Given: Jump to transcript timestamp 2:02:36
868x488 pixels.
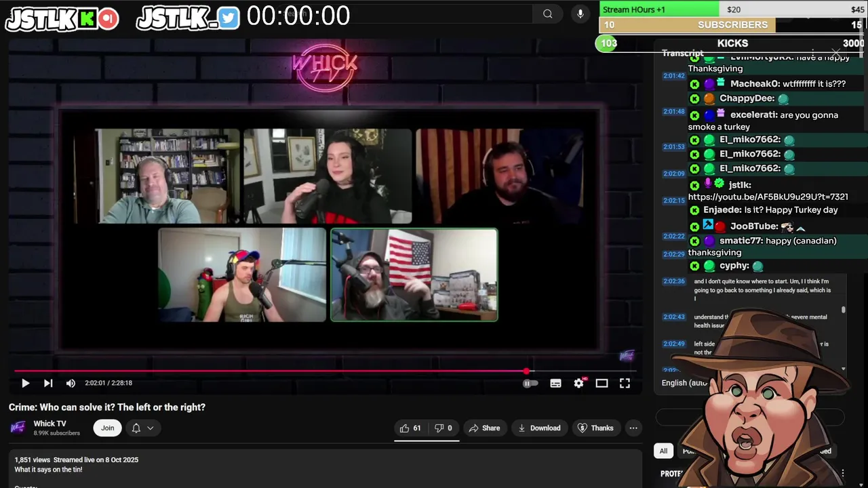Looking at the screenshot, I should 674,281.
